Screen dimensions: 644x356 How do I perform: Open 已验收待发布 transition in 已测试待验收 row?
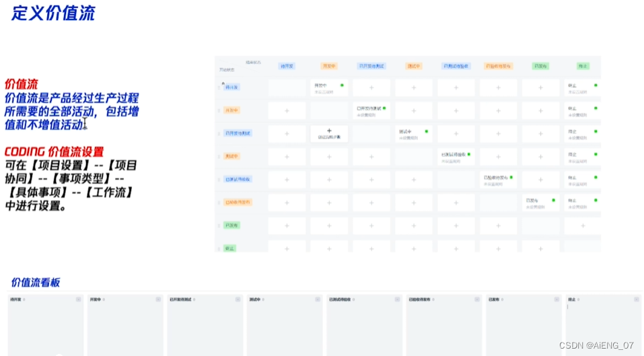click(498, 180)
